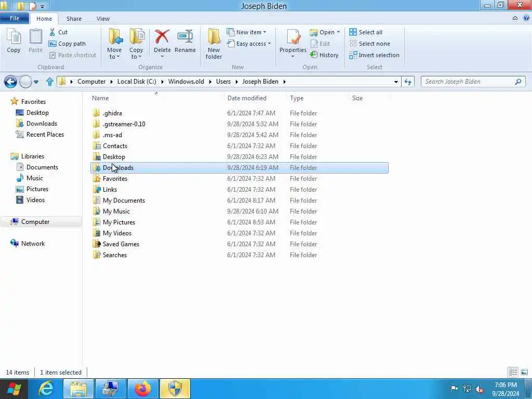Sort by the Type column header
Image resolution: width=532 pixels, height=399 pixels.
click(297, 98)
